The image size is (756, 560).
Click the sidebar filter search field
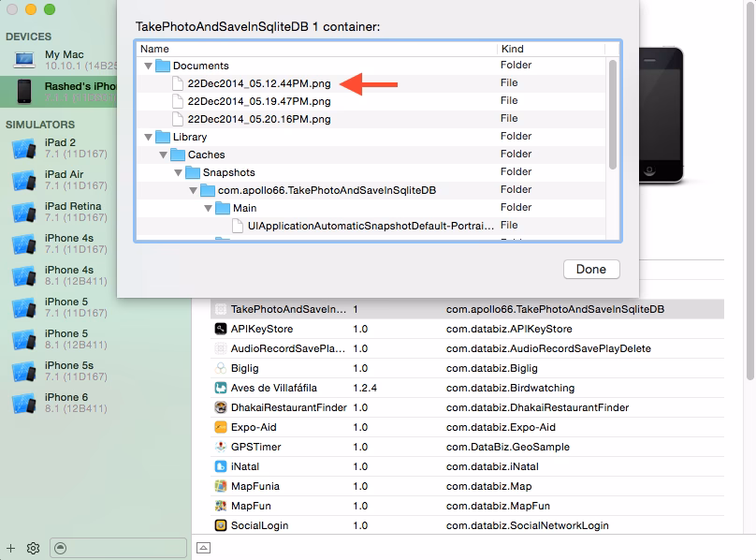117,548
